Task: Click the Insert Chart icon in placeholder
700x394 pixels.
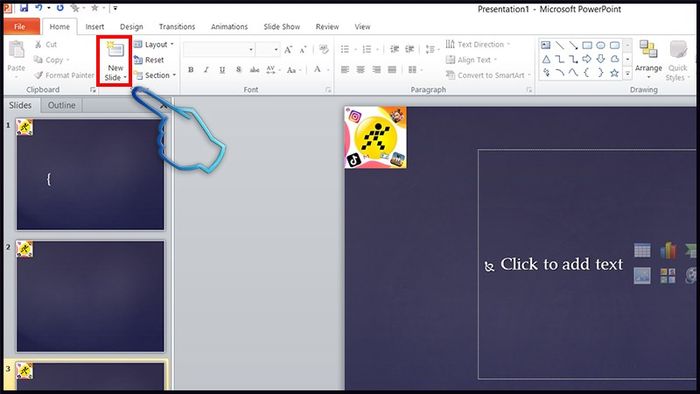Action: (668, 250)
